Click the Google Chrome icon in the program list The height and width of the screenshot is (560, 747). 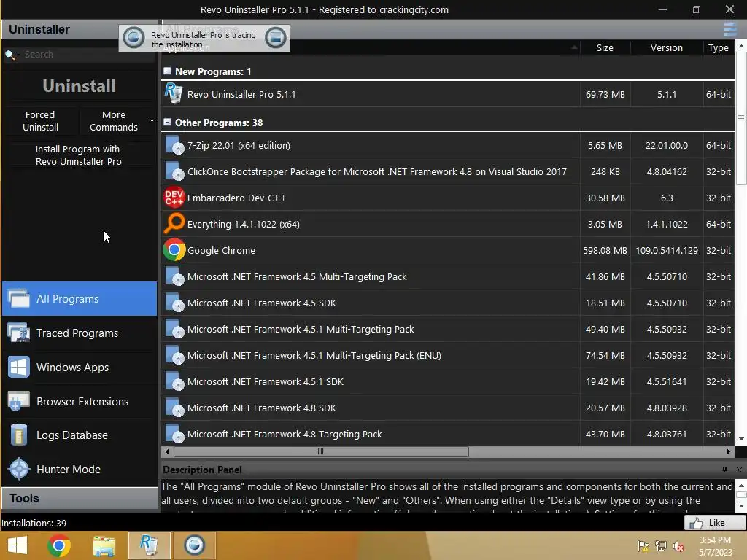click(x=174, y=249)
